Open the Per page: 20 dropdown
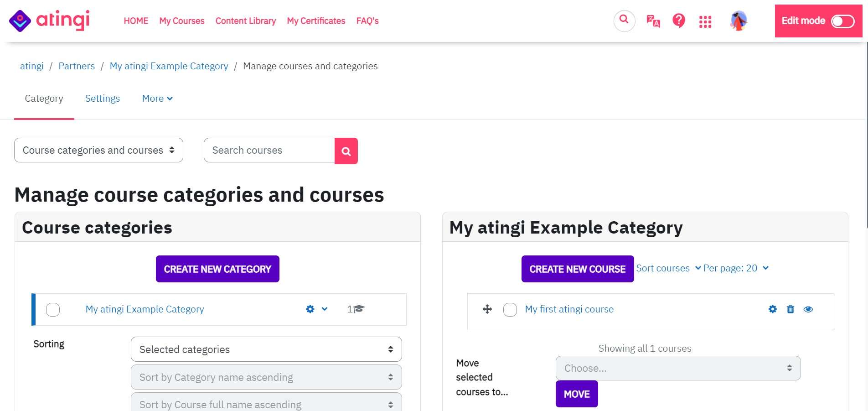 tap(736, 268)
